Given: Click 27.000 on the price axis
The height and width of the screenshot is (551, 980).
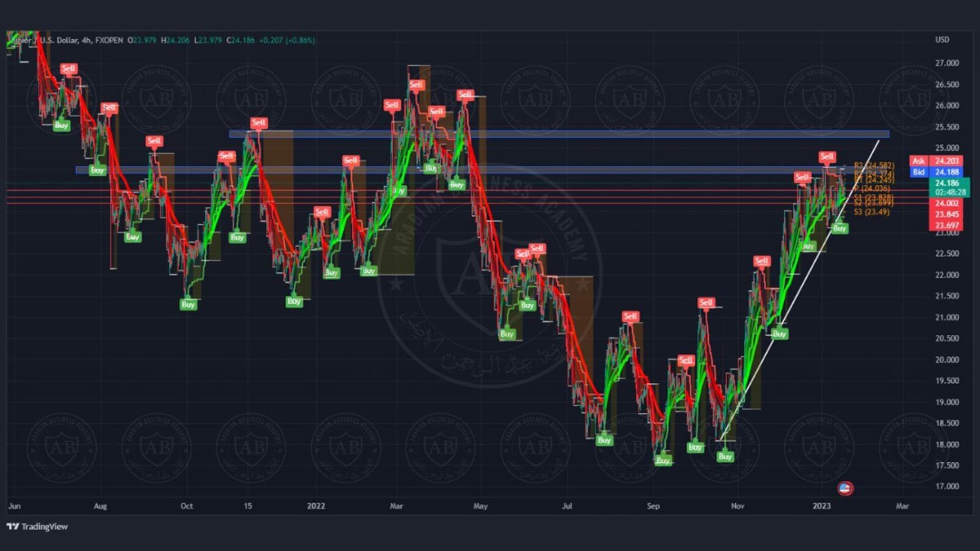Looking at the screenshot, I should [947, 63].
